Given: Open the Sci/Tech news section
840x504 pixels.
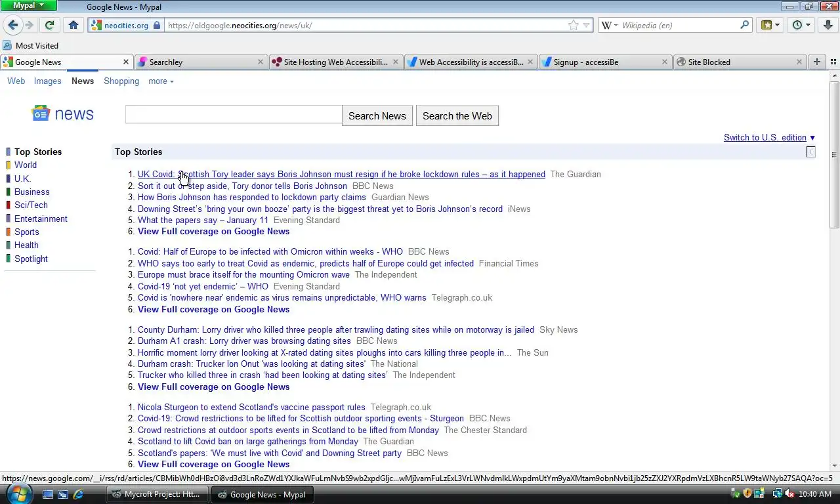Looking at the screenshot, I should pos(31,205).
